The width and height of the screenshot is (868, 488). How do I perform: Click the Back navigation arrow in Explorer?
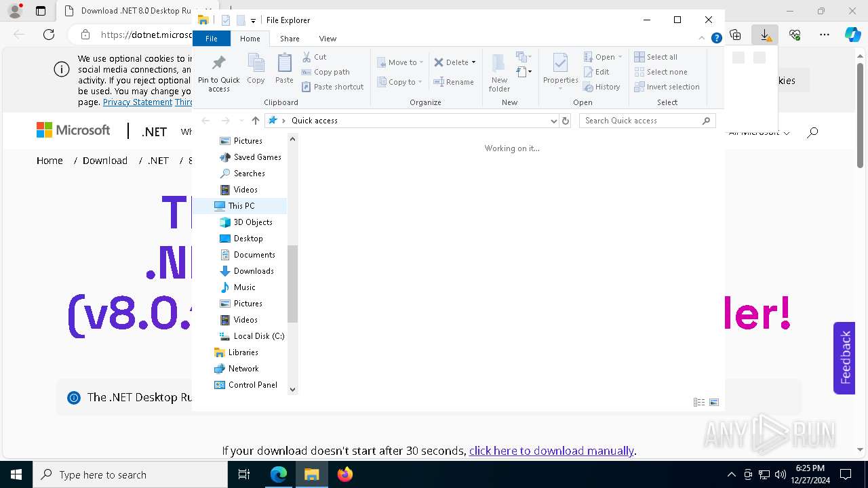[x=205, y=121]
